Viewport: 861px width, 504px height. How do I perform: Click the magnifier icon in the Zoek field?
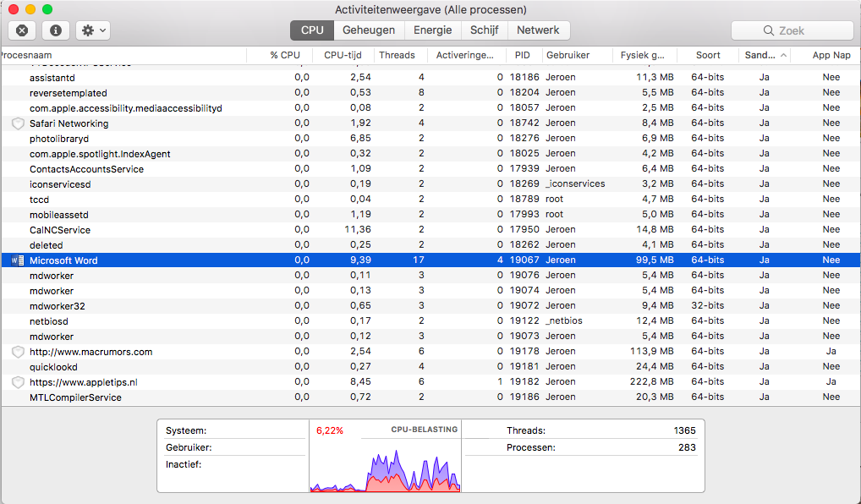tap(769, 30)
